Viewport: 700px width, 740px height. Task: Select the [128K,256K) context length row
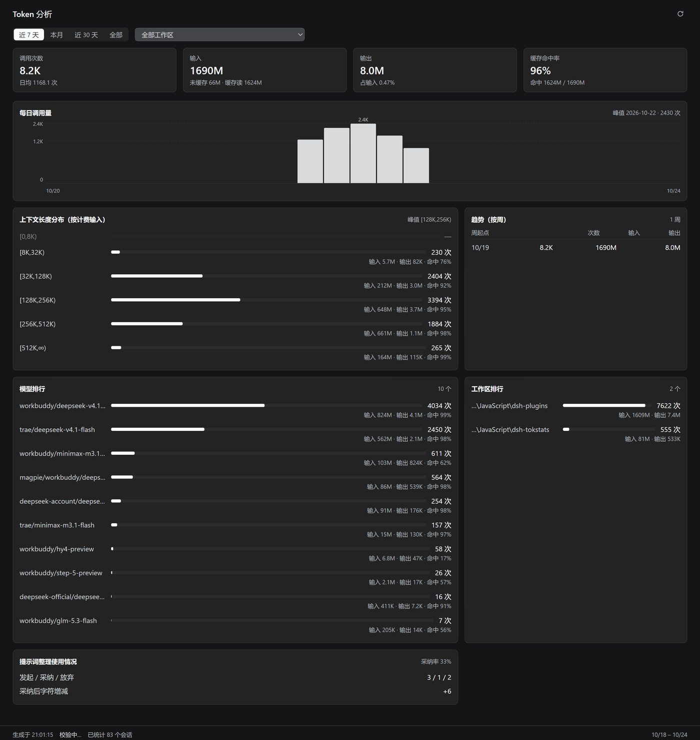(235, 305)
